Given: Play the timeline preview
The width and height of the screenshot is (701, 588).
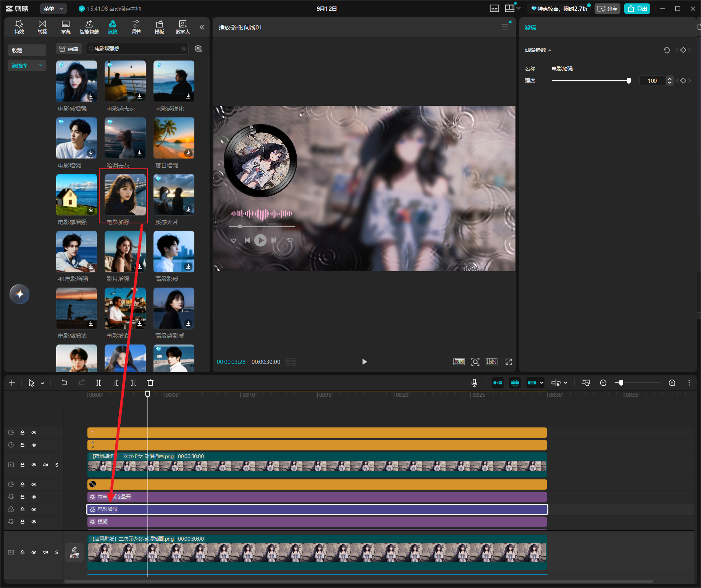Looking at the screenshot, I should pos(364,362).
